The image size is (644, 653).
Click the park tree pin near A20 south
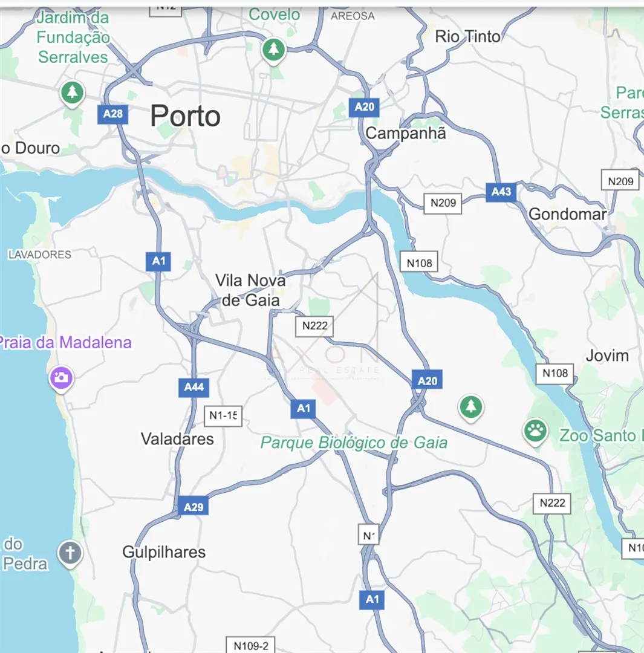470,407
